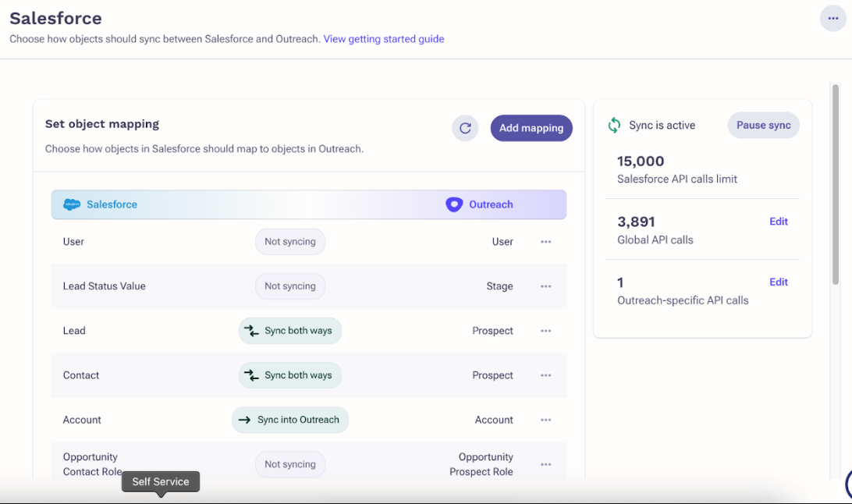Click the 'Stage' Outreach object text
Screen dimensions: 852x504
499,286
